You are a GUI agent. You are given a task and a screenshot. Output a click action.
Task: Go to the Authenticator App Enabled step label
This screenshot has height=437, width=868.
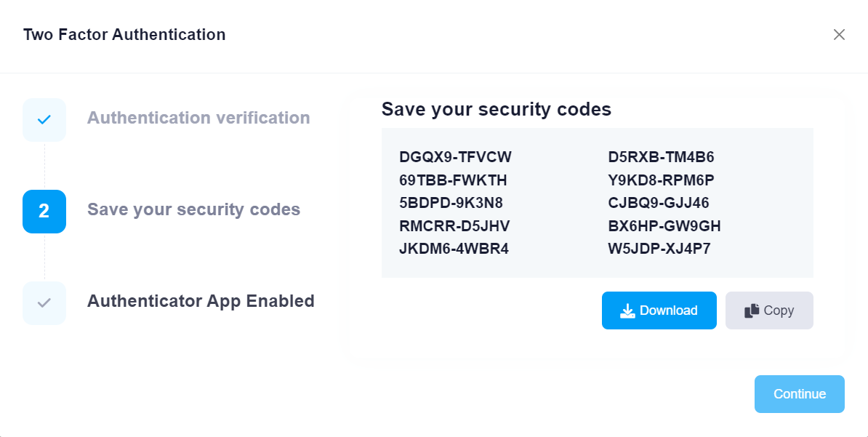pos(201,301)
